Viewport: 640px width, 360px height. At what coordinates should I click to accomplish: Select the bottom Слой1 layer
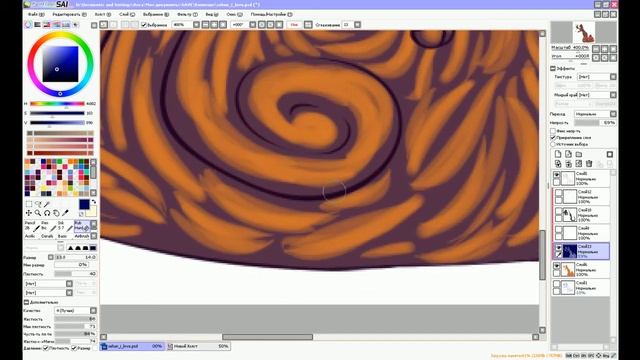pyautogui.click(x=581, y=287)
